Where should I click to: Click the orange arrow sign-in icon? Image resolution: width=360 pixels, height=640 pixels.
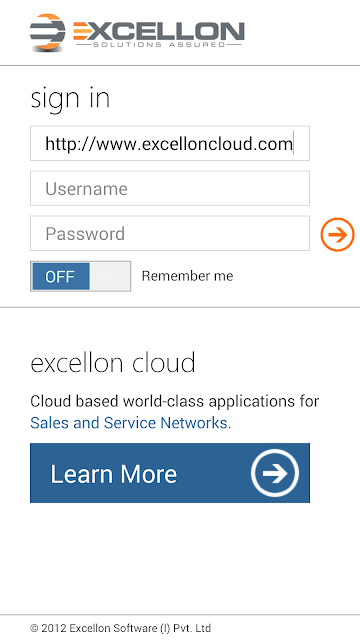(337, 234)
